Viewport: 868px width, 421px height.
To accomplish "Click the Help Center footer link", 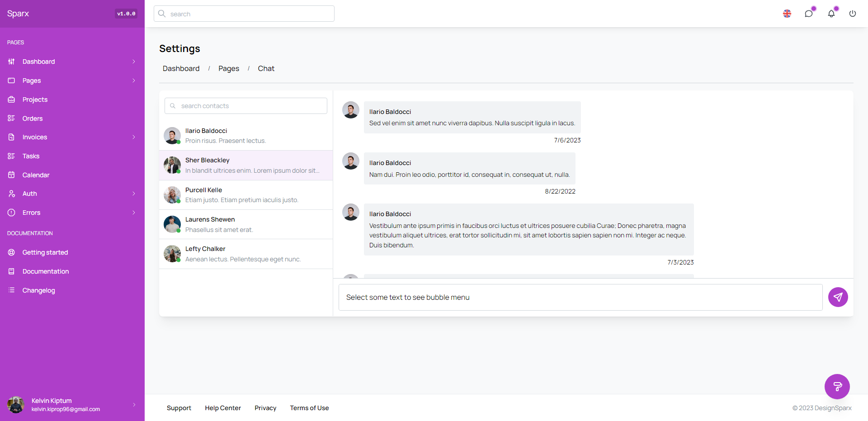I will [x=222, y=408].
